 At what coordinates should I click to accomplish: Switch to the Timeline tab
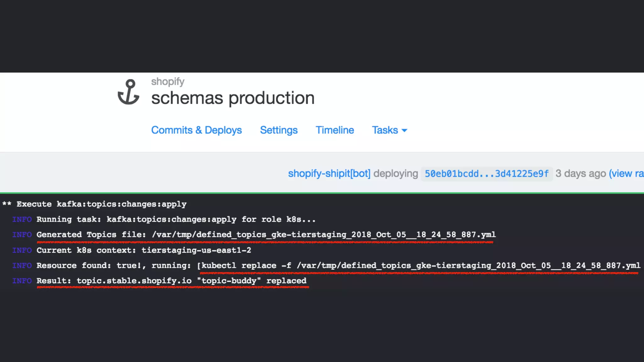(335, 130)
